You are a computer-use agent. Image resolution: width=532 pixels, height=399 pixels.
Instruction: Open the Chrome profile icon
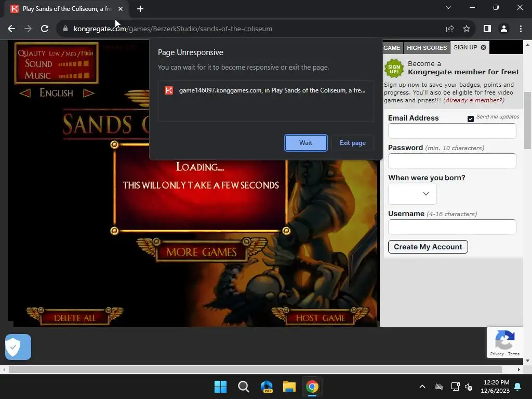point(504,29)
